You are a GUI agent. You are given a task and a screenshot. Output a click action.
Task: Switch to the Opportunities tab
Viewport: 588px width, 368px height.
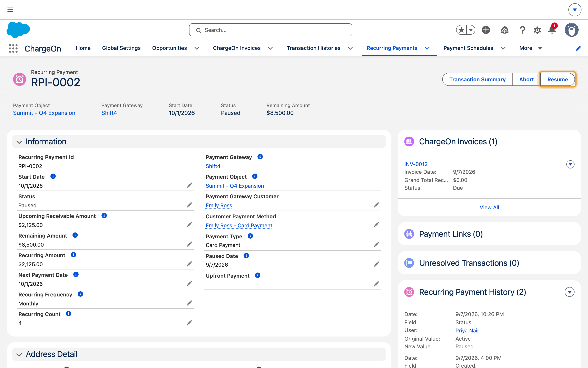pos(169,48)
